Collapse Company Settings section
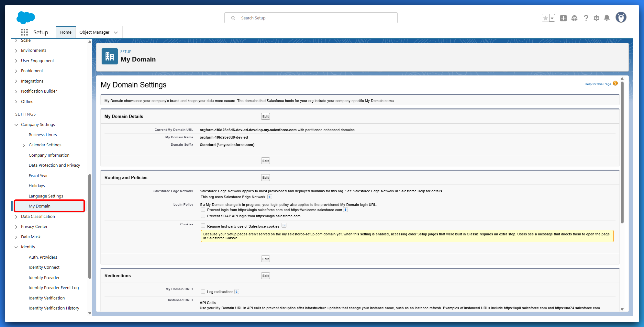This screenshot has height=327, width=644. [x=16, y=125]
